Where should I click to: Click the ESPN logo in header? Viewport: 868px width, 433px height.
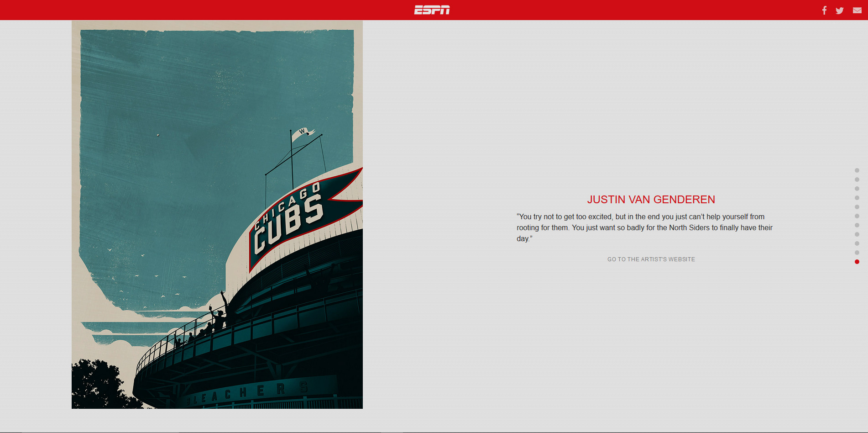(432, 10)
